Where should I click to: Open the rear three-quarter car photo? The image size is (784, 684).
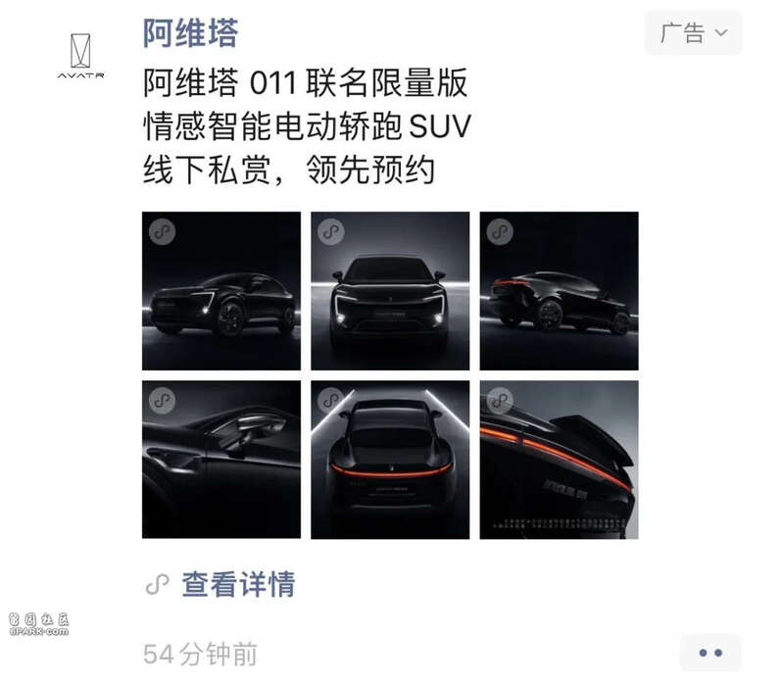click(x=559, y=291)
